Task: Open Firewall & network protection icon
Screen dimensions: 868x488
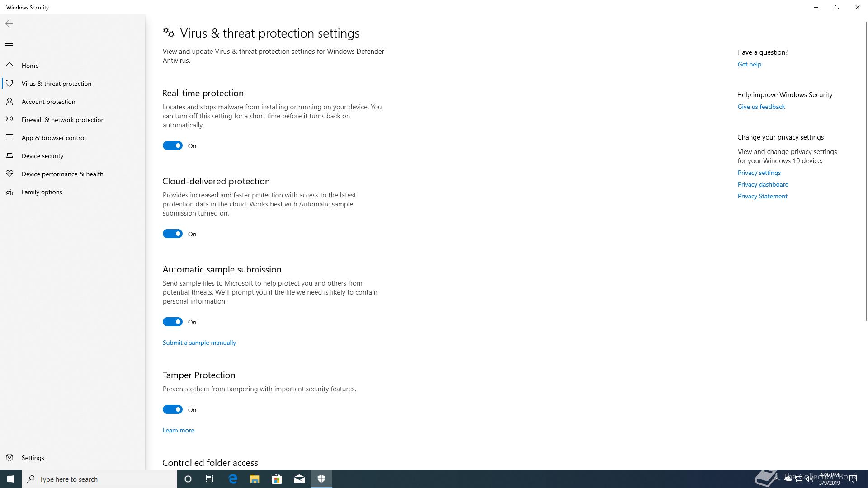Action: tap(9, 120)
